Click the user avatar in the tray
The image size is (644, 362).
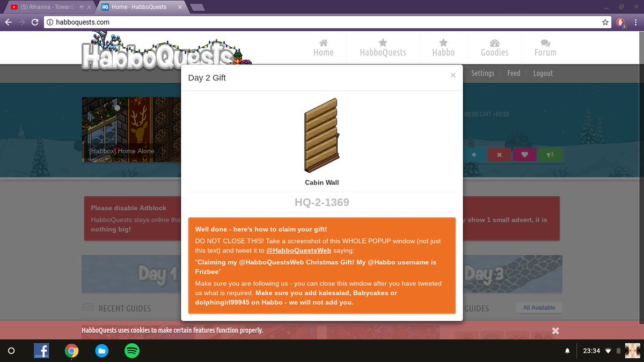[632, 351]
